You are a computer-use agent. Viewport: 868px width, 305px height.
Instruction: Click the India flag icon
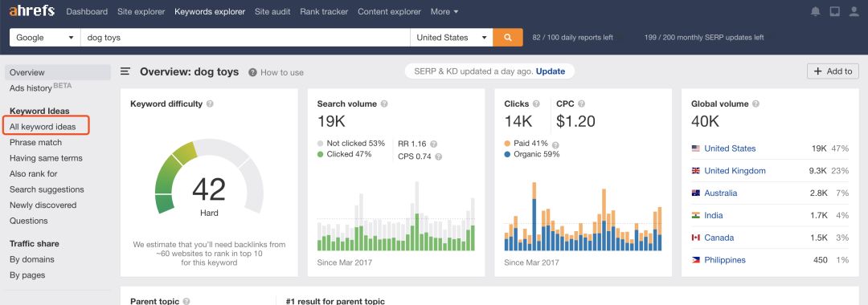click(696, 215)
